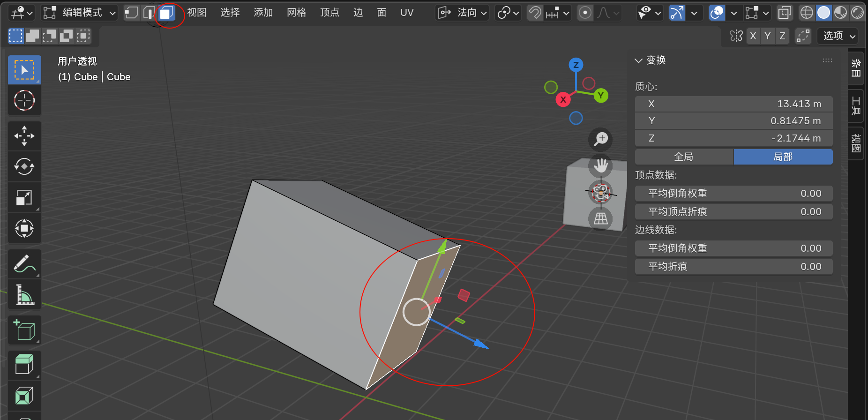
Task: Open the UV menu
Action: (x=407, y=13)
